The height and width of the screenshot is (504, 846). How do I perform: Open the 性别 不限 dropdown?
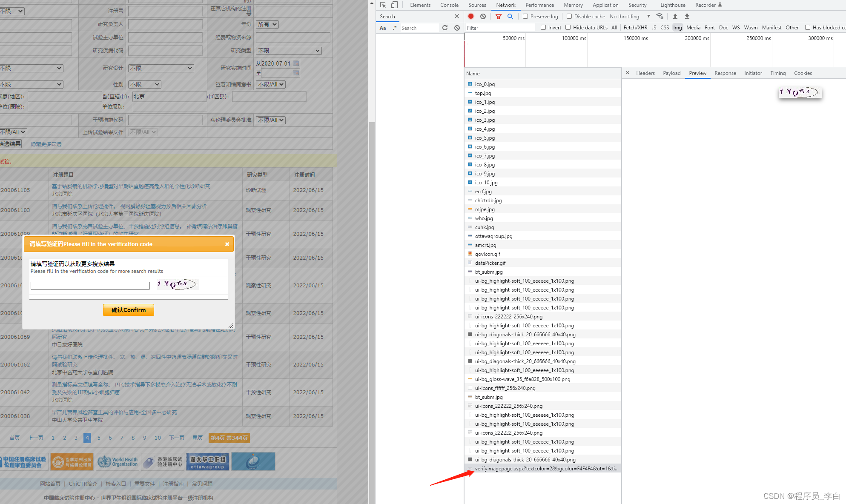coord(145,84)
